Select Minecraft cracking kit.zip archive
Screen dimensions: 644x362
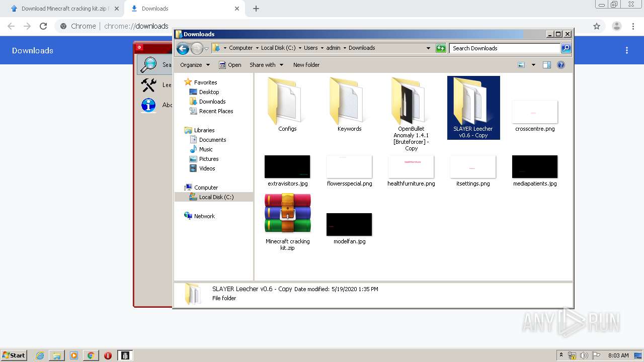(x=287, y=222)
